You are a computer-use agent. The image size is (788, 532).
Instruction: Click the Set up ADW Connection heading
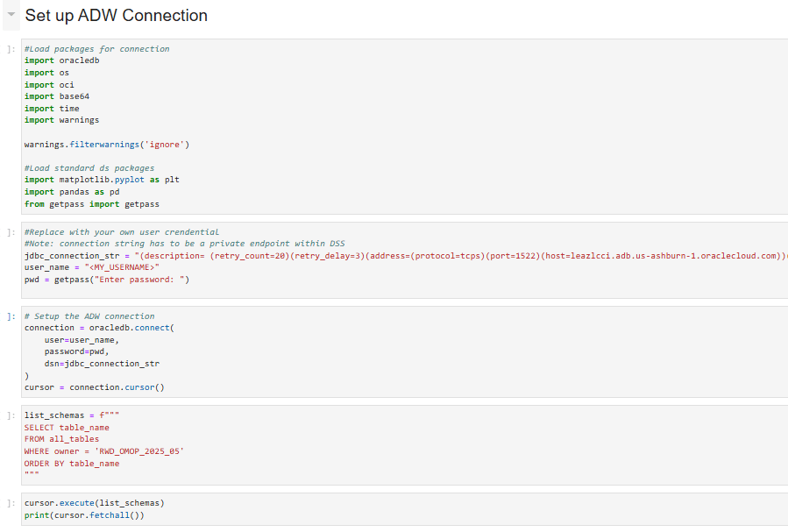tap(116, 16)
